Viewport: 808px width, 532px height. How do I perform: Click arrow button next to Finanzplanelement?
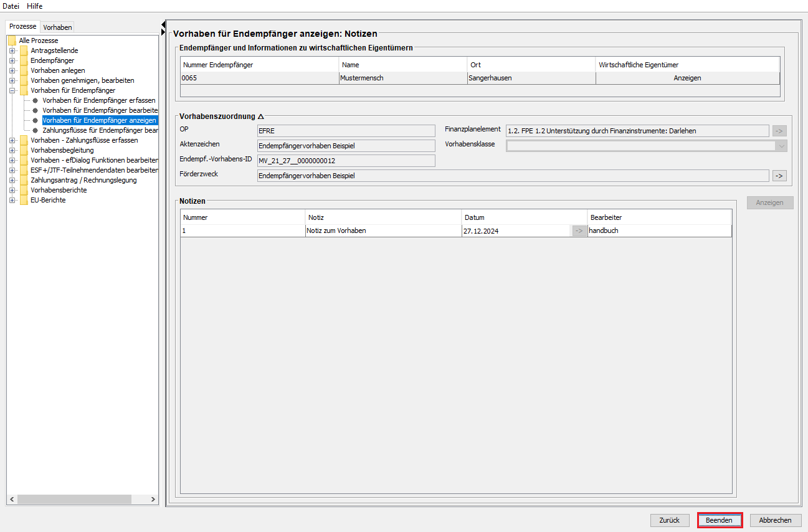779,131
